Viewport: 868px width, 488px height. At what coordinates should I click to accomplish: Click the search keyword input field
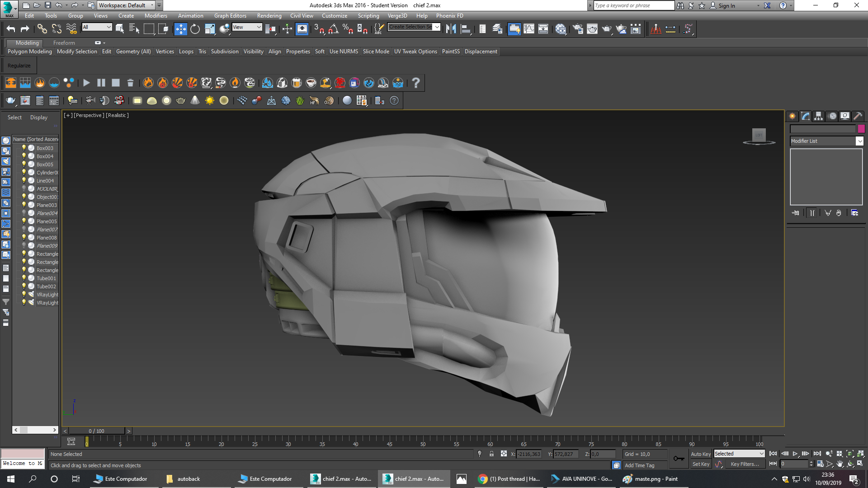(x=634, y=5)
